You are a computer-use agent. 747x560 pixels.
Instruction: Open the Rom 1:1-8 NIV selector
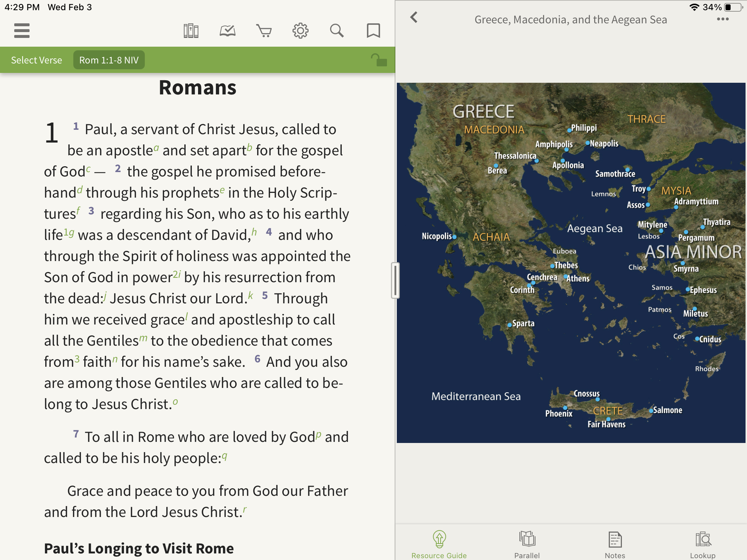tap(109, 60)
